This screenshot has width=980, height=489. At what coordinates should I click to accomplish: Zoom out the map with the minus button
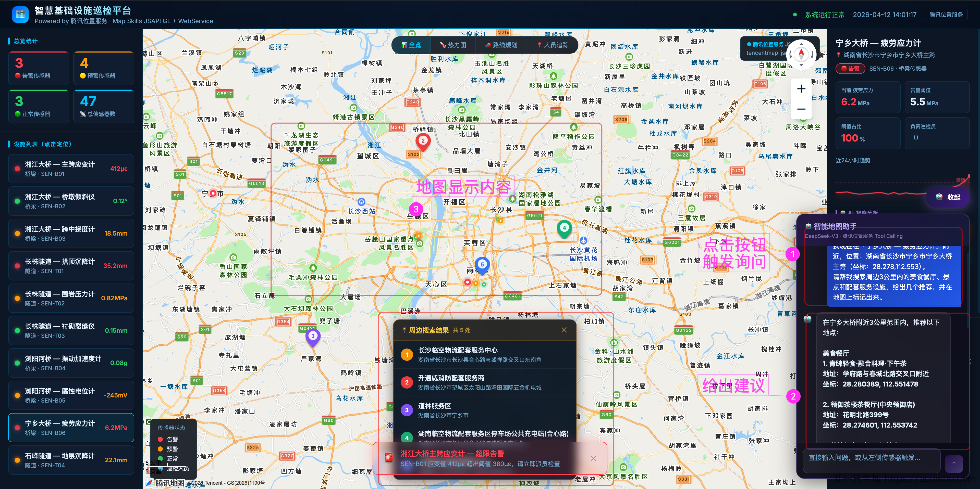[801, 109]
